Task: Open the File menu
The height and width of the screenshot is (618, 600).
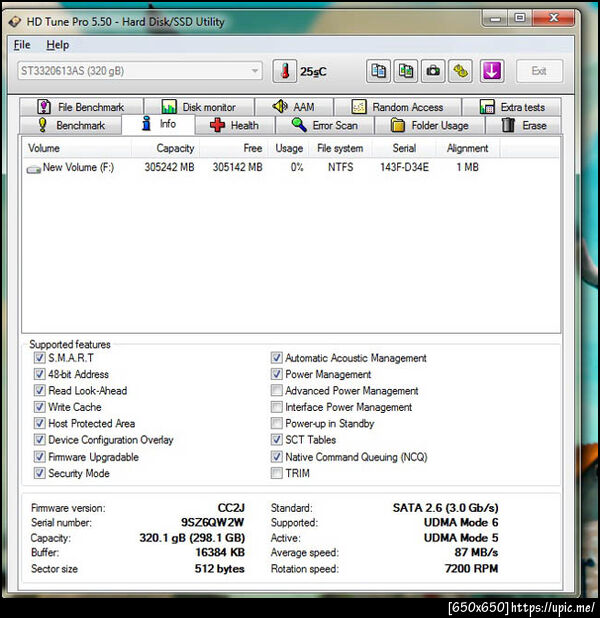Action: [22, 45]
